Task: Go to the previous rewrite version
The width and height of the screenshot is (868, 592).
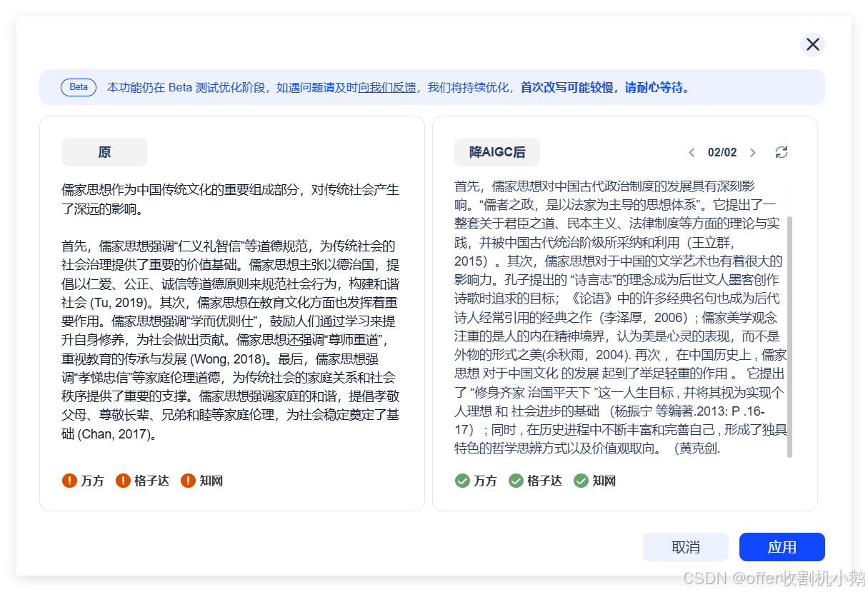Action: pyautogui.click(x=692, y=152)
